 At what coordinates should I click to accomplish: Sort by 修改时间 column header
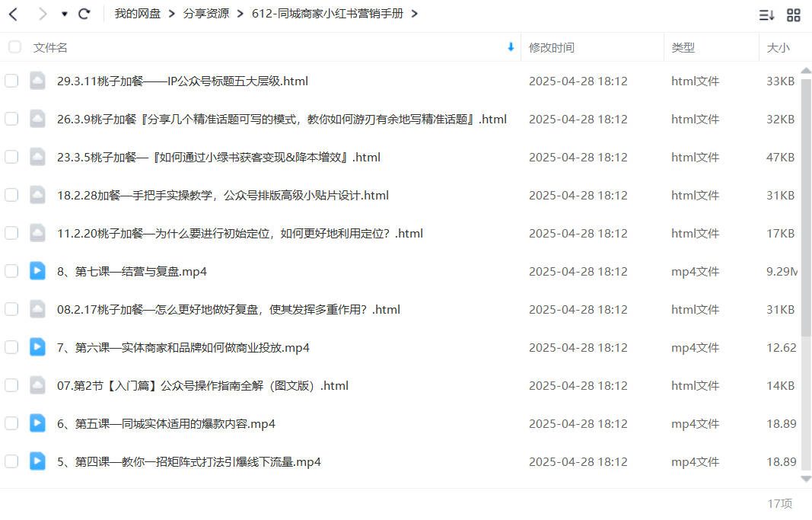click(552, 48)
